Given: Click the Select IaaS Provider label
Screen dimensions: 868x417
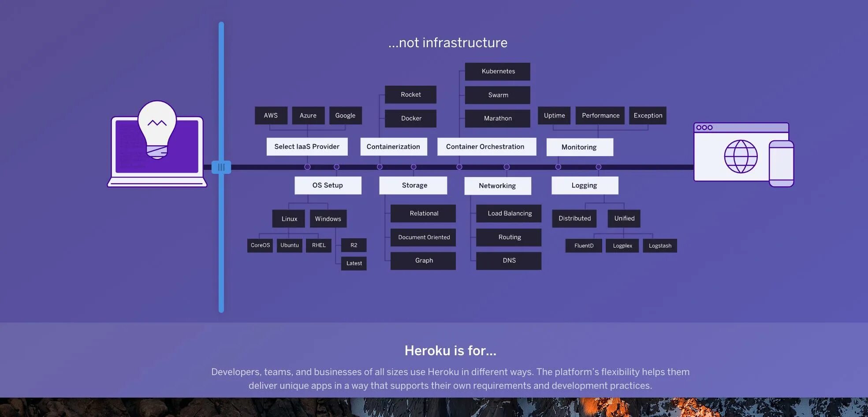Looking at the screenshot, I should 307,147.
